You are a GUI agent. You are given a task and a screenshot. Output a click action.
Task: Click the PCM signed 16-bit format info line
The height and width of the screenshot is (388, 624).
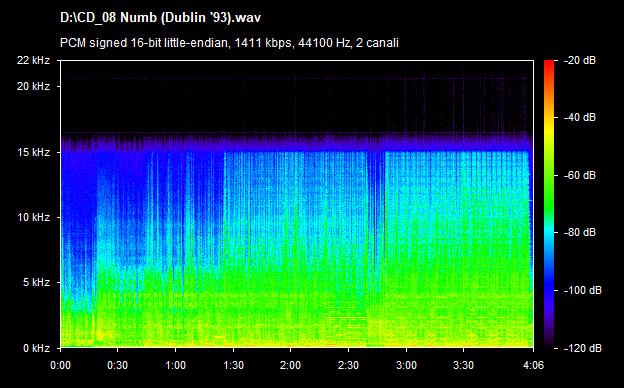pyautogui.click(x=229, y=43)
